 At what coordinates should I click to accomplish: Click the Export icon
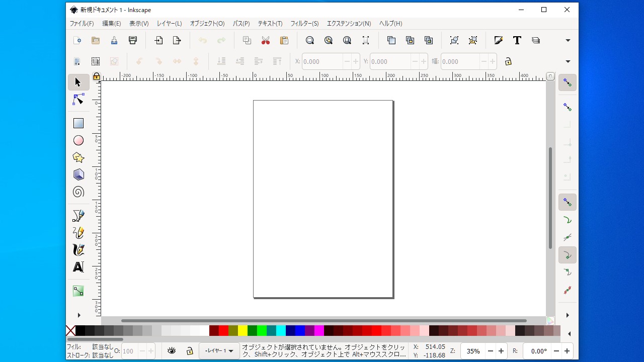[177, 40]
